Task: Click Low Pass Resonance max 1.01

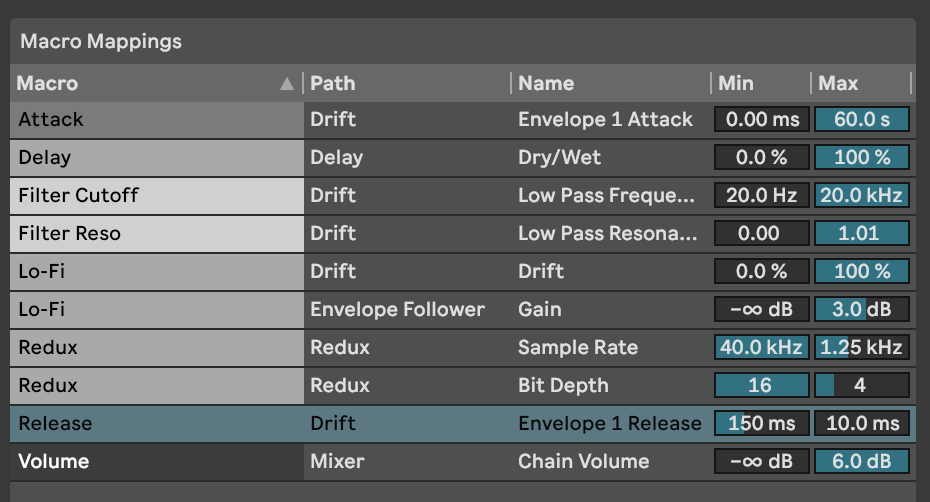Action: point(862,233)
